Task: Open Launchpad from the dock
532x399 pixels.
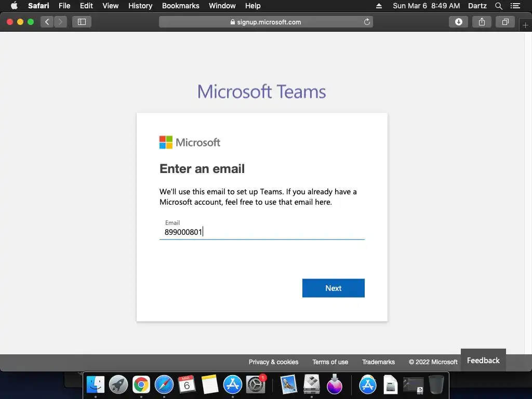Action: tap(118, 385)
